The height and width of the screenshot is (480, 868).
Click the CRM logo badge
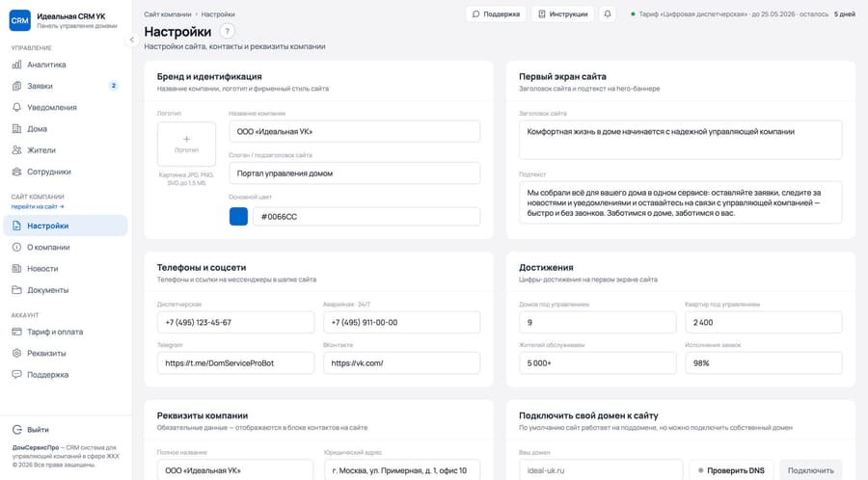click(20, 20)
